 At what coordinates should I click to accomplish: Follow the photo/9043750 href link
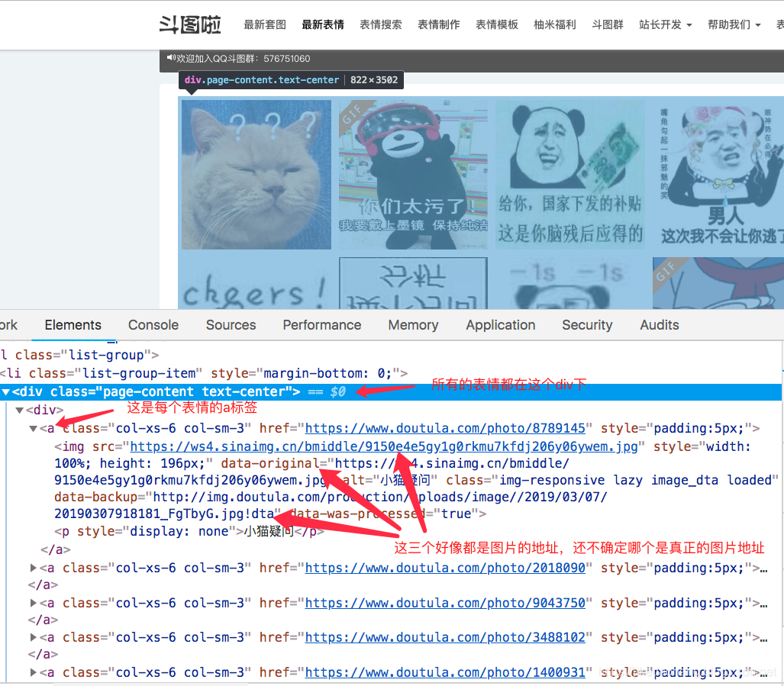[x=445, y=603]
